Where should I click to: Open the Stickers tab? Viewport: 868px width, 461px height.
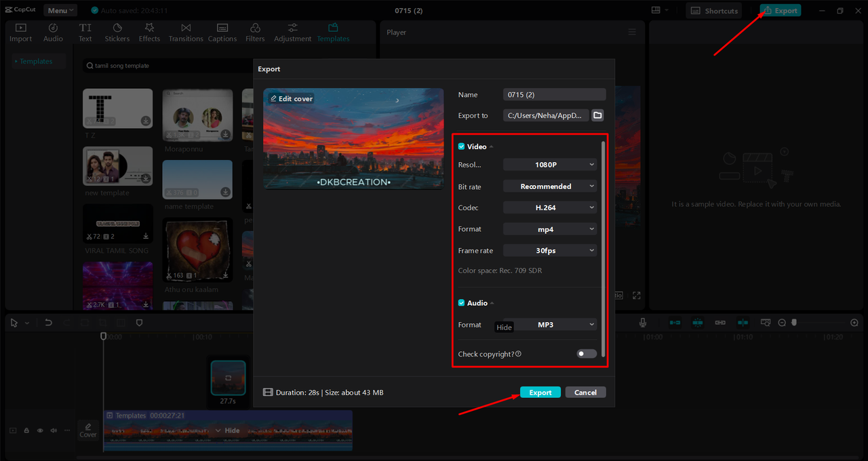click(117, 33)
